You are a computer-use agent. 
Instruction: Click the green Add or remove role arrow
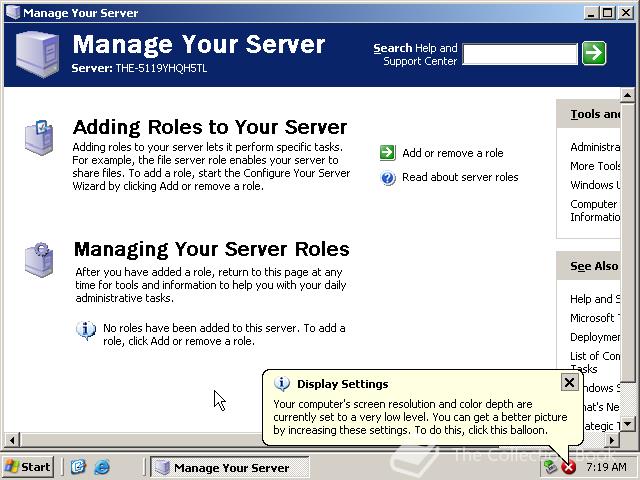click(387, 153)
